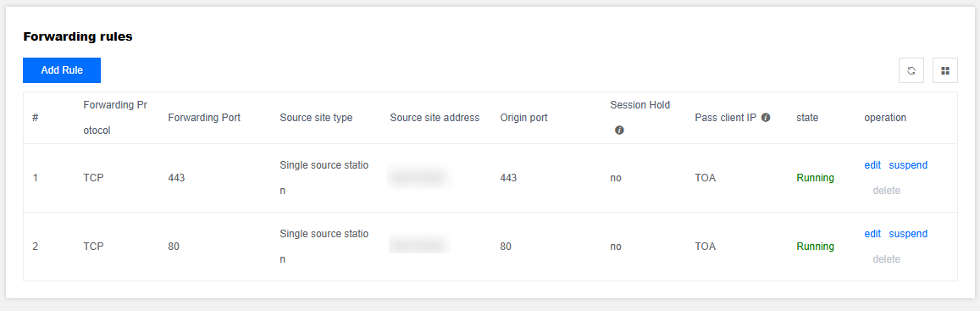Image resolution: width=980 pixels, height=311 pixels.
Task: Suspend the port 80 forwarding rule
Action: pyautogui.click(x=908, y=233)
